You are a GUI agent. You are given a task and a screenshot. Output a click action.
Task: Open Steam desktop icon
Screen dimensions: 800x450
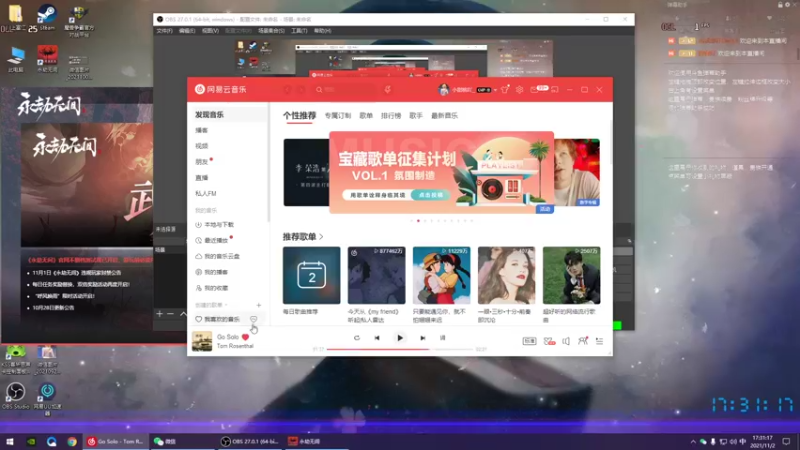47,18
